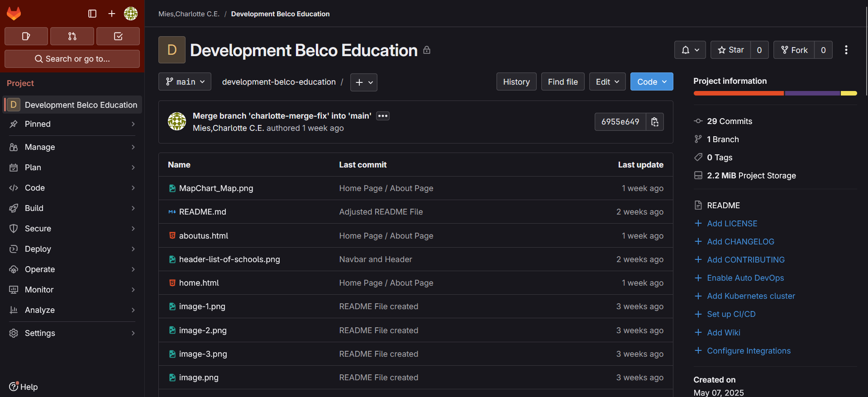Click the GitLab fox logo
Viewport: 868px width, 397px height.
(14, 14)
